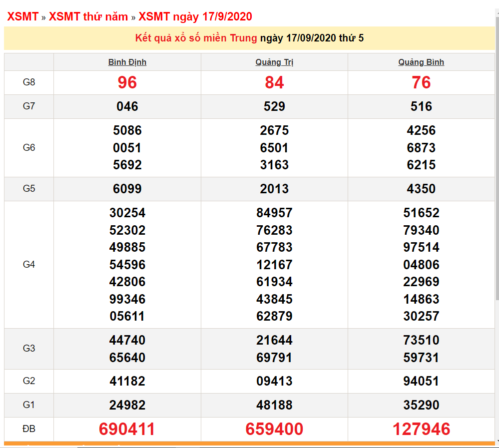Select the ĐB jackpot row label
499x448 pixels.
[28, 429]
